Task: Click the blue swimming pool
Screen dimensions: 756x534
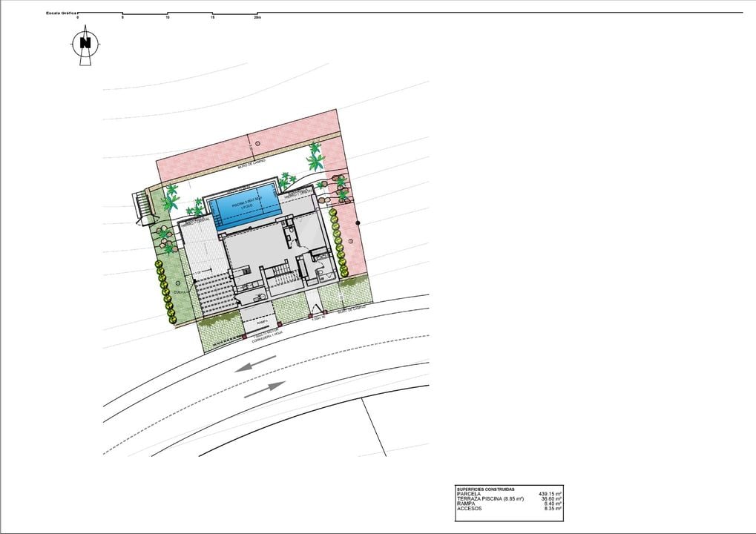Action: pyautogui.click(x=246, y=208)
